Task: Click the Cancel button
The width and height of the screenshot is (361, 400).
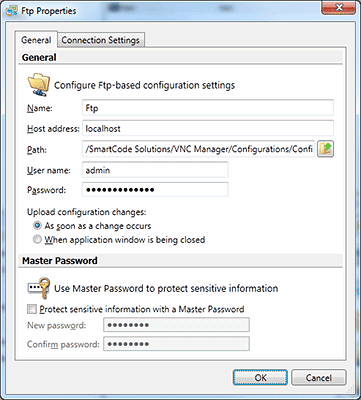Action: click(x=319, y=378)
